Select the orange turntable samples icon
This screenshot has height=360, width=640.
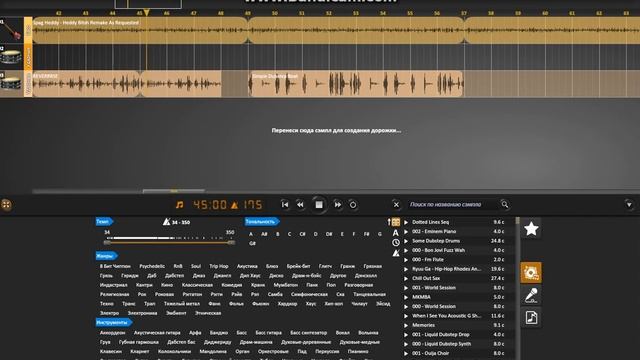(x=531, y=273)
